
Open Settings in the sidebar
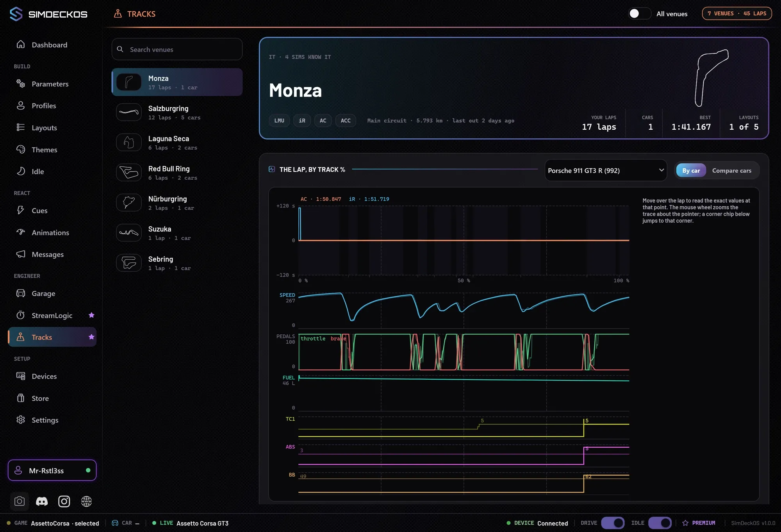(x=52, y=420)
